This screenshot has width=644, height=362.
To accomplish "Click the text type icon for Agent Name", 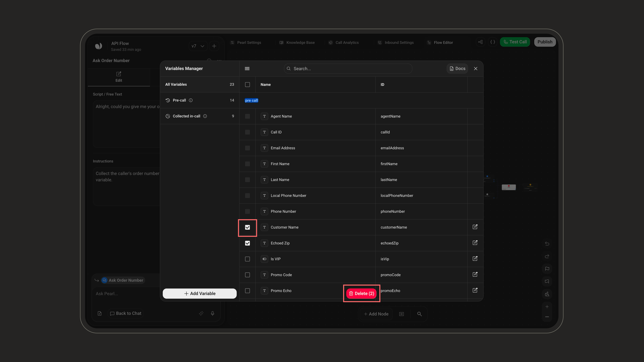I will (264, 116).
